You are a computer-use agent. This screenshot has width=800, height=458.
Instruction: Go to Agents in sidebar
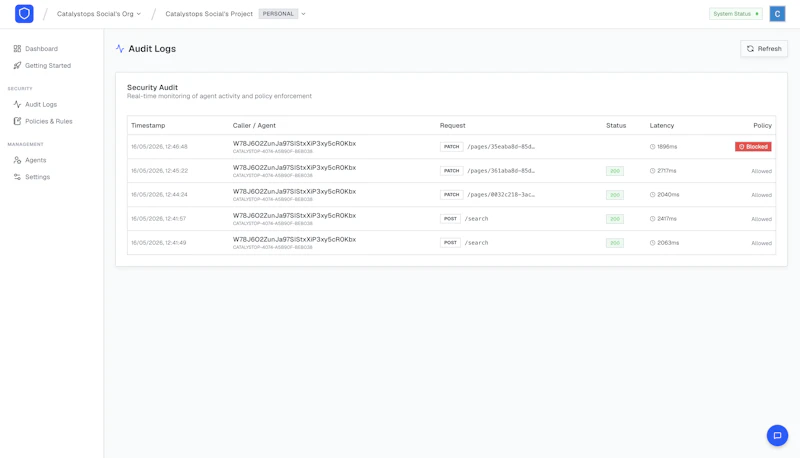tap(35, 160)
